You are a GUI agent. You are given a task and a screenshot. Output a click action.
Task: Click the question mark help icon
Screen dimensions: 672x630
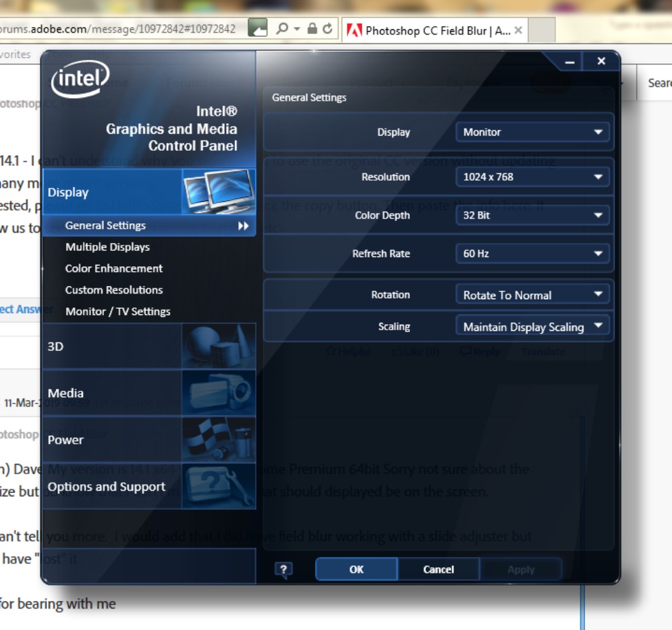pyautogui.click(x=283, y=570)
